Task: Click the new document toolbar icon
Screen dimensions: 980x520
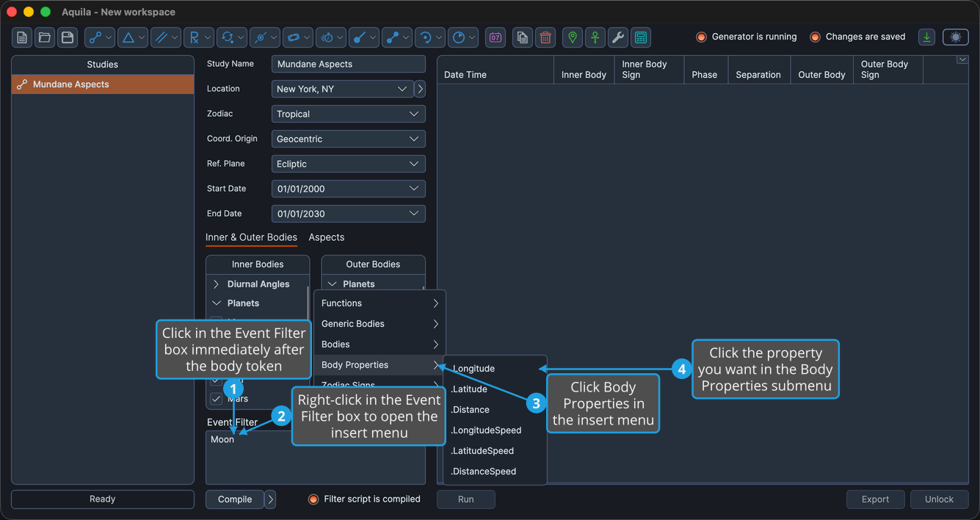Action: click(22, 37)
